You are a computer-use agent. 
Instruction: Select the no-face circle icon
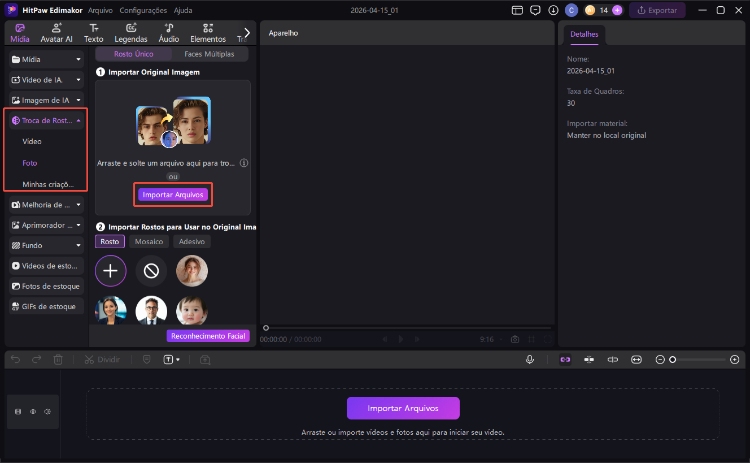(151, 270)
